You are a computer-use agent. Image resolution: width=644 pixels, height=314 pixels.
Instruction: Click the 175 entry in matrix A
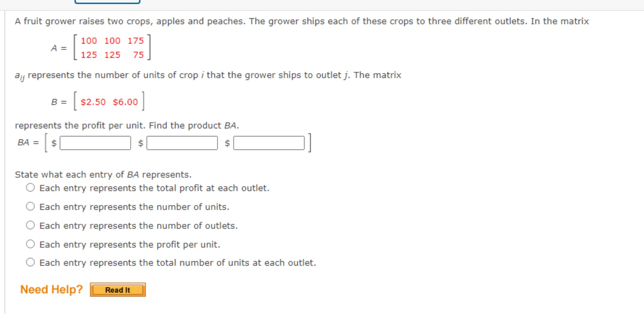coord(135,41)
